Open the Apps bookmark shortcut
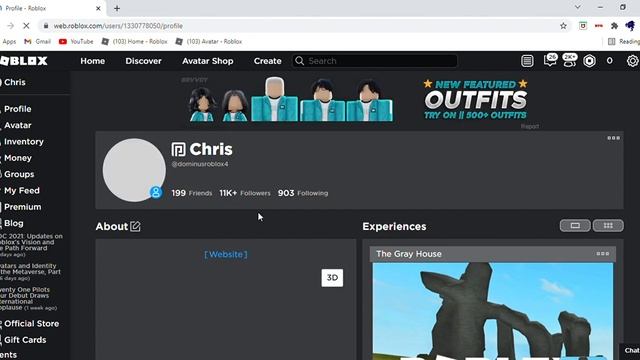Image resolution: width=640 pixels, height=360 pixels. tap(9, 41)
